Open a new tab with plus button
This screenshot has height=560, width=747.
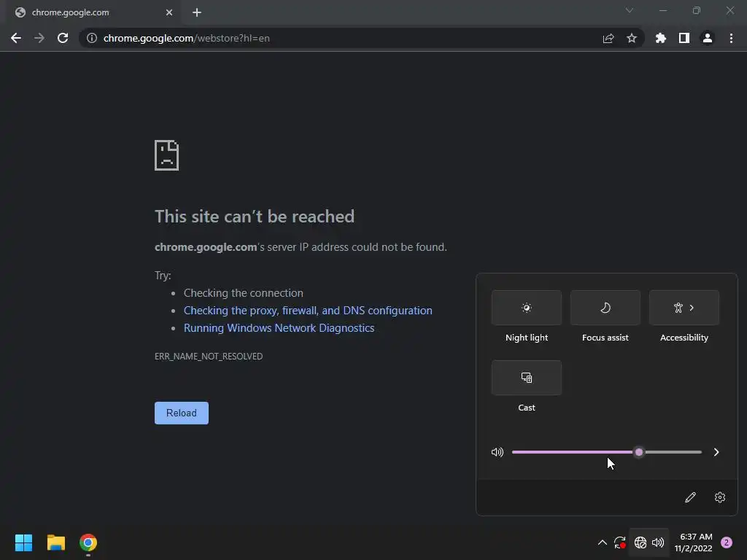click(x=197, y=12)
